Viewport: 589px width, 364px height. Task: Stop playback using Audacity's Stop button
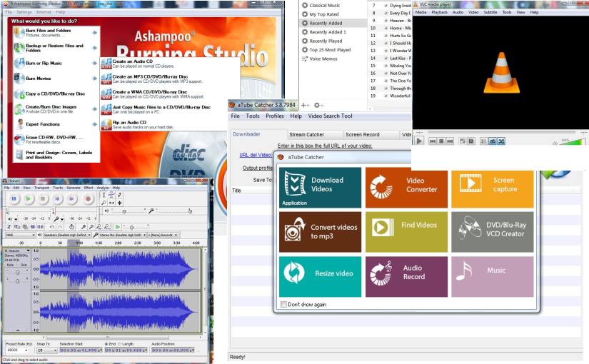[42, 198]
